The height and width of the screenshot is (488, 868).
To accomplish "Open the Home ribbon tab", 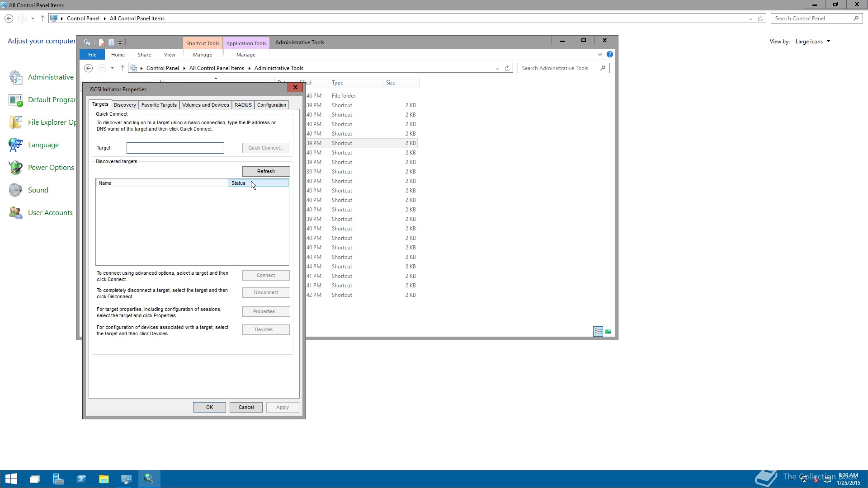I will click(118, 55).
